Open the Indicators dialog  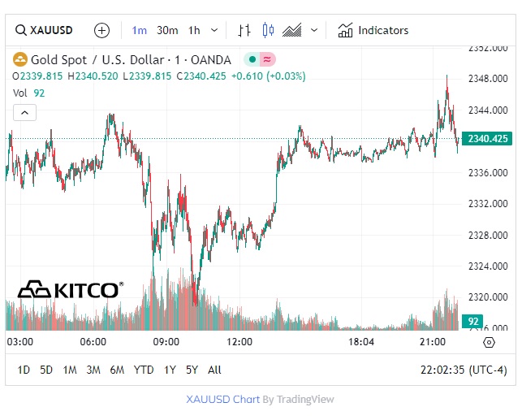click(x=373, y=30)
